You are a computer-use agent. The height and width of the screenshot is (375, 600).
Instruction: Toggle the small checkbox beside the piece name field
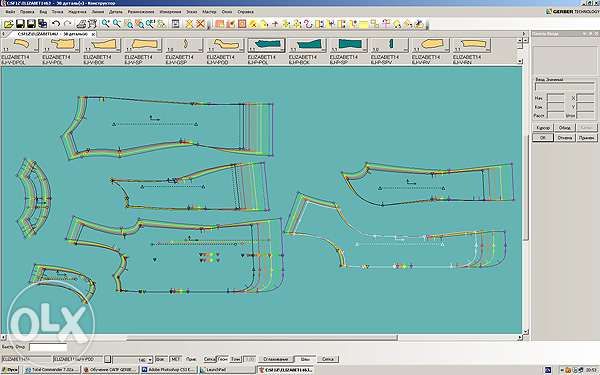pos(108,359)
